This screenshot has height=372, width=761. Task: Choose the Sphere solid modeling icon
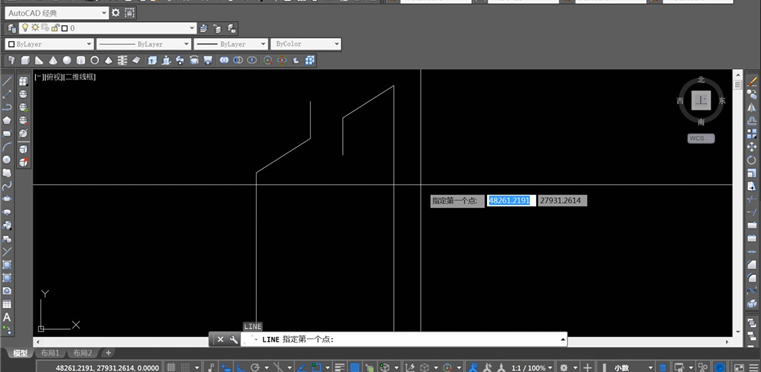pyautogui.click(x=67, y=60)
